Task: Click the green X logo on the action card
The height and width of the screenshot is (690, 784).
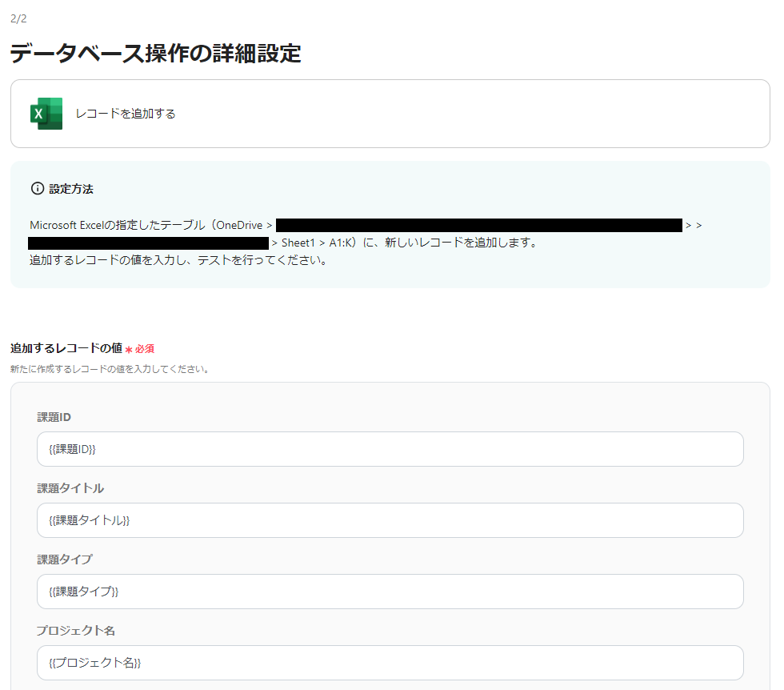Action: [x=46, y=113]
